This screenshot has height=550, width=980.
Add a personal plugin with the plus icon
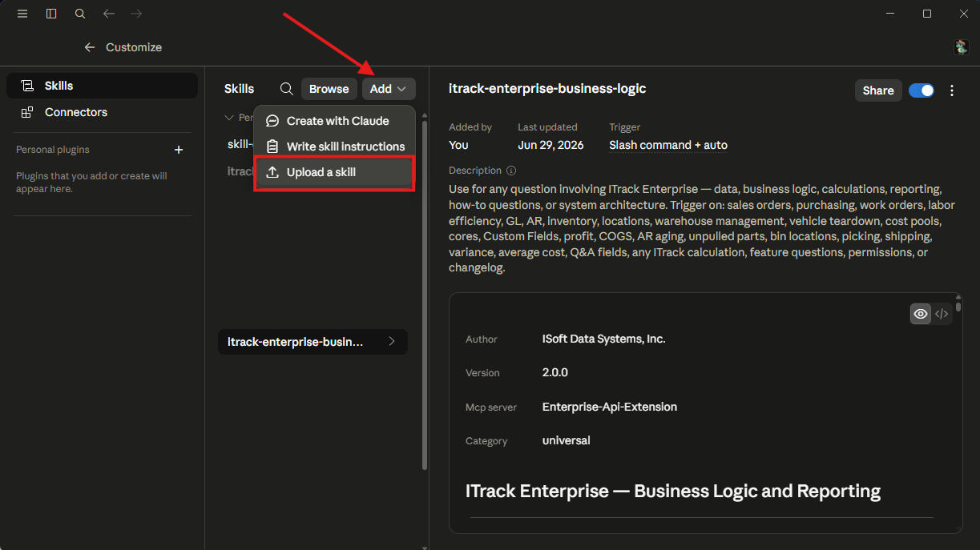click(x=179, y=150)
